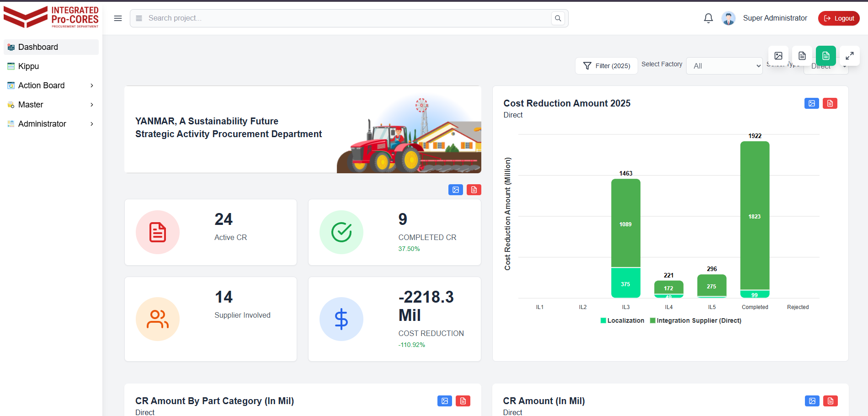
Task: Open the Master menu item
Action: (51, 105)
